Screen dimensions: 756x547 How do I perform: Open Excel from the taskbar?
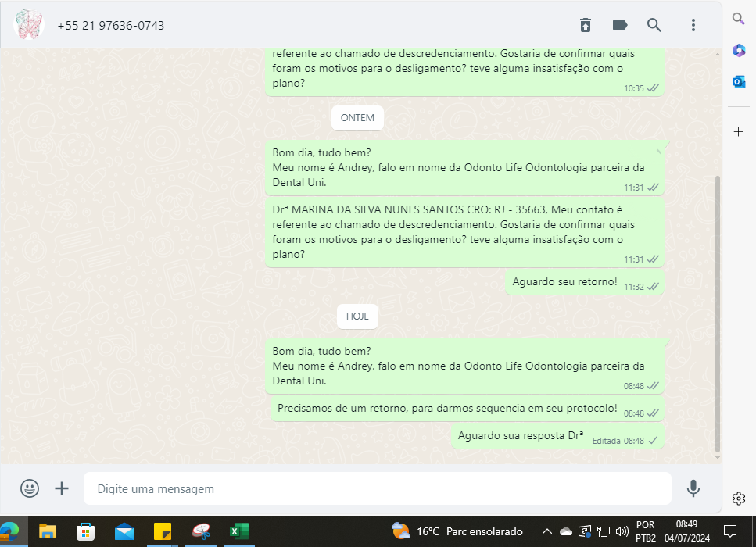(238, 531)
